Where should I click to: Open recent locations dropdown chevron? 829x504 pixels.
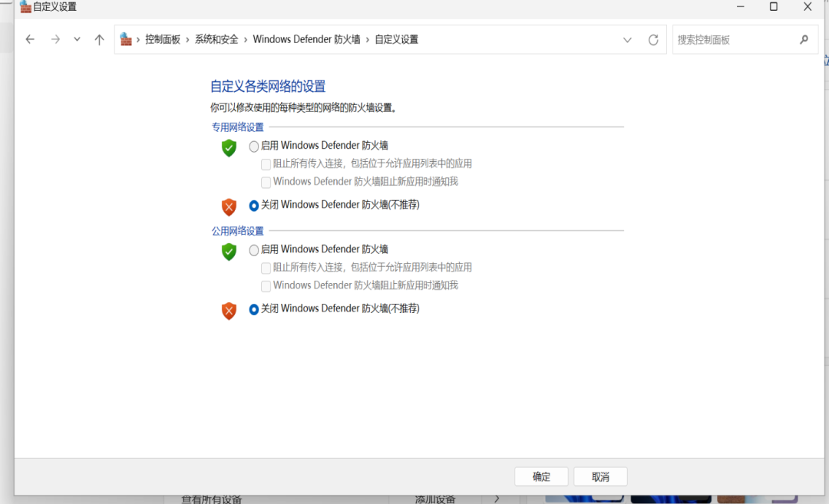78,40
